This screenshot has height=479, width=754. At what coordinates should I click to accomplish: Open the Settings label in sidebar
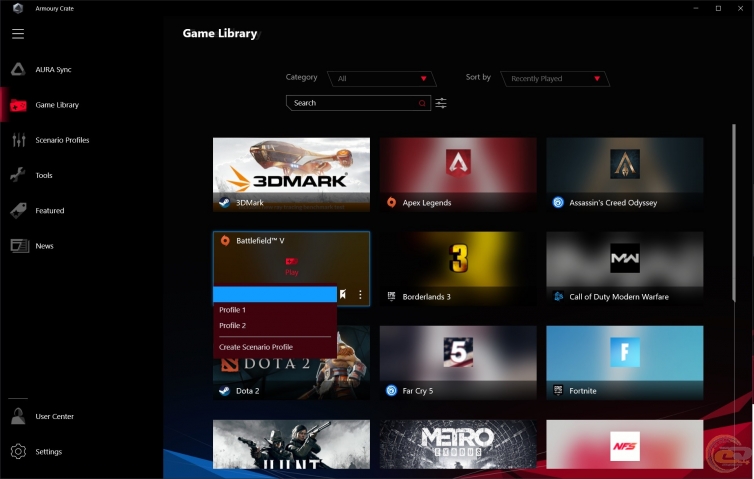[49, 452]
